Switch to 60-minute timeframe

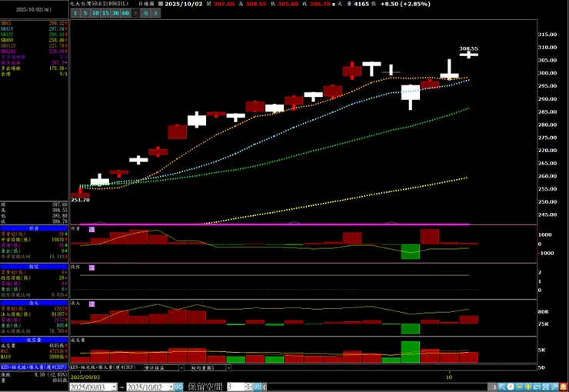pyautogui.click(x=125, y=13)
